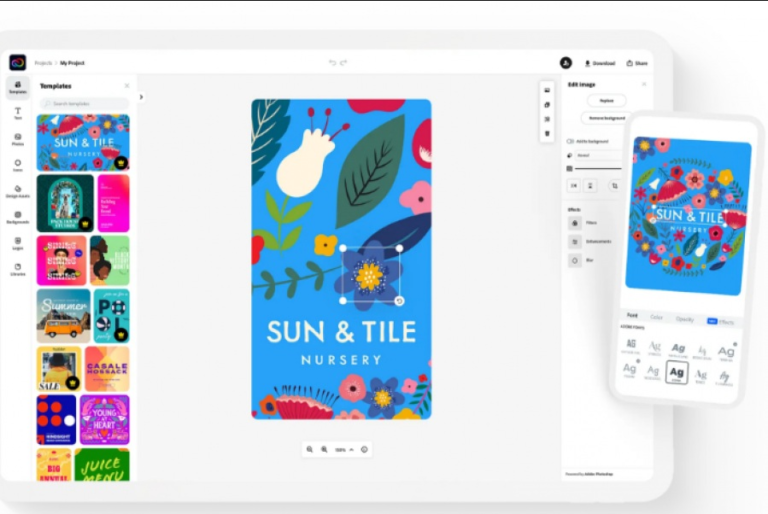
Task: Open the Logos sidebar panel
Action: (x=17, y=243)
